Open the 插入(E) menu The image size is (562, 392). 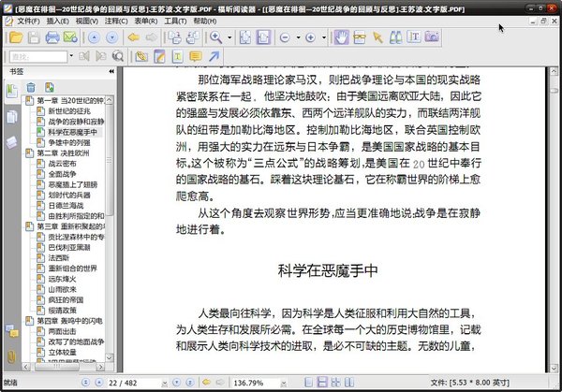(x=58, y=22)
